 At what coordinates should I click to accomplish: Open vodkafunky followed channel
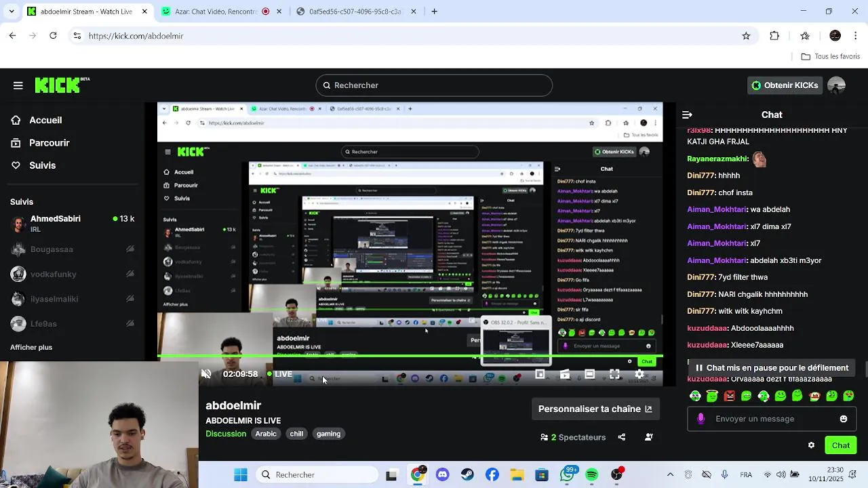(x=73, y=274)
